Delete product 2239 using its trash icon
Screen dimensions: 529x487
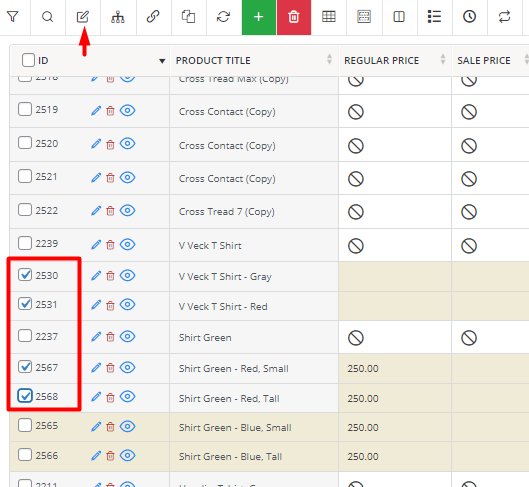click(110, 245)
